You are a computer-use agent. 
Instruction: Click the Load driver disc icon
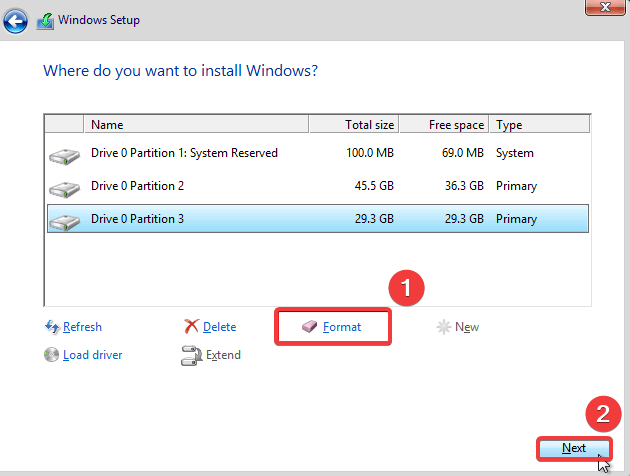point(52,354)
